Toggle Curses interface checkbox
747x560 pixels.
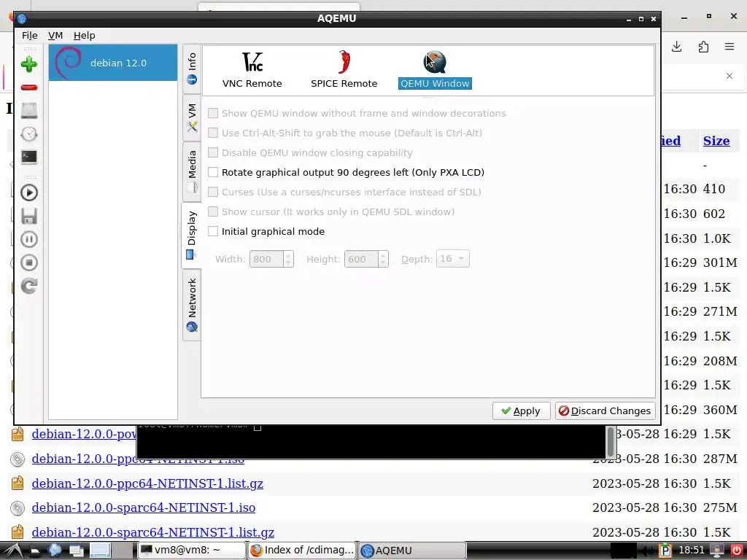point(213,192)
